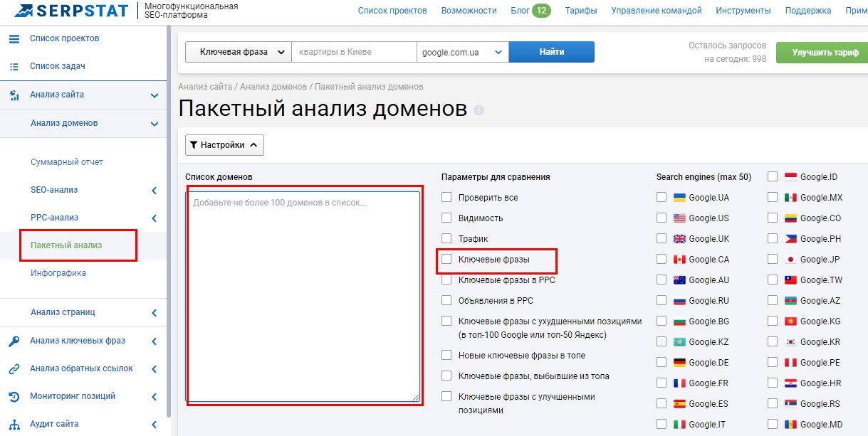
Task: Expand the SEO-анализ submenu
Action: (155, 191)
